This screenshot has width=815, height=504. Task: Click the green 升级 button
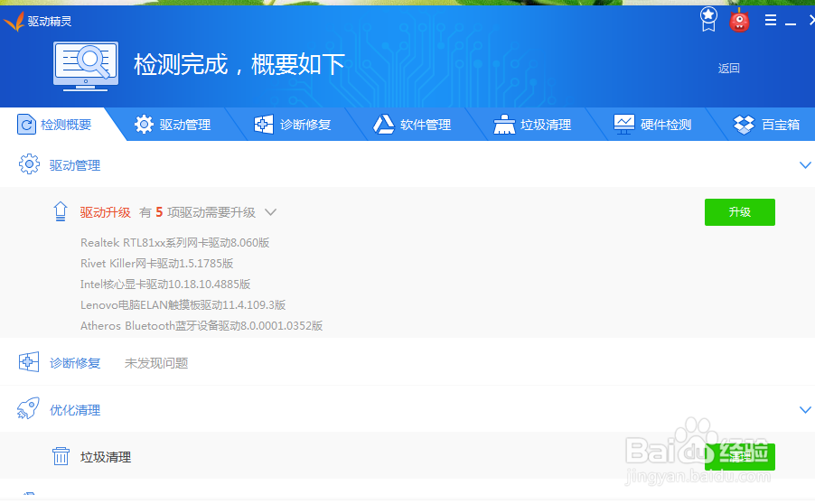[x=740, y=212]
